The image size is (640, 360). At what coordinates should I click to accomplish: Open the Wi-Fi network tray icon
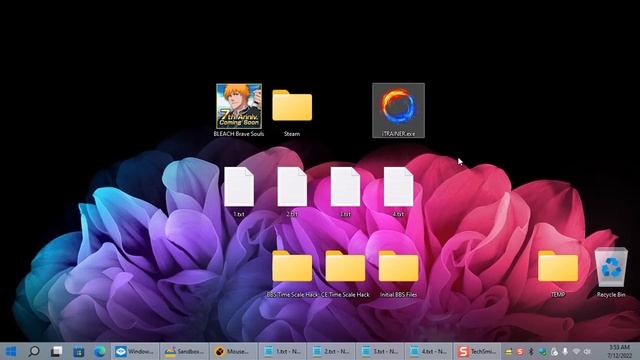[x=576, y=351]
